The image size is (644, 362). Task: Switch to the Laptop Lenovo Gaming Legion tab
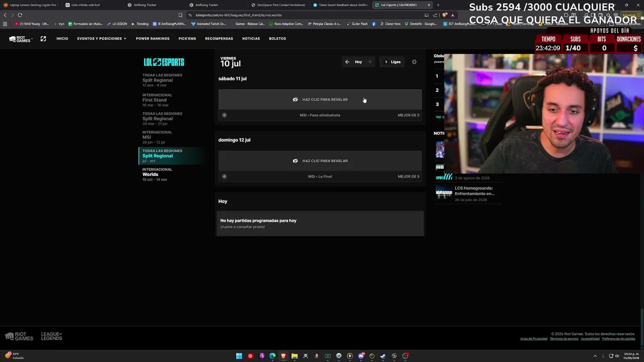pos(31,5)
